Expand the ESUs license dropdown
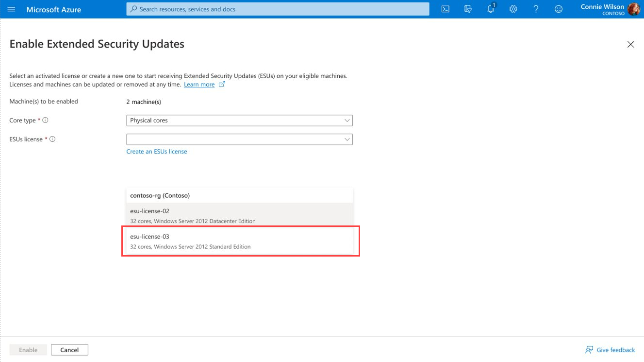Image resolution: width=644 pixels, height=362 pixels. click(x=239, y=139)
